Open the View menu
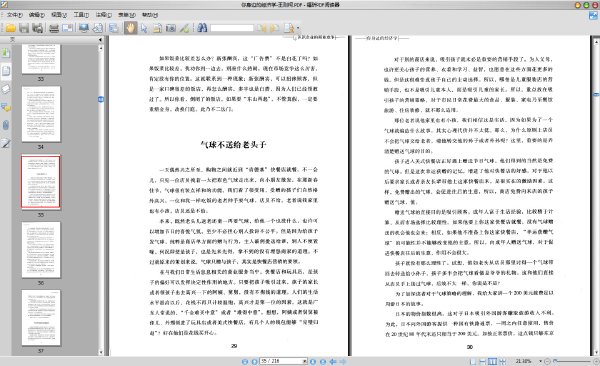600x366 pixels. pyautogui.click(x=59, y=15)
